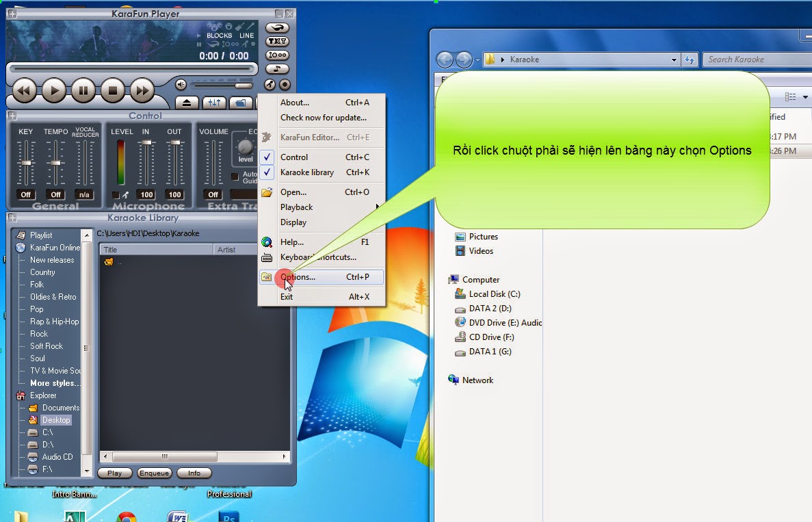The width and height of the screenshot is (812, 522).
Task: Click the sunglasses display-mode icon button
Action: point(277,27)
